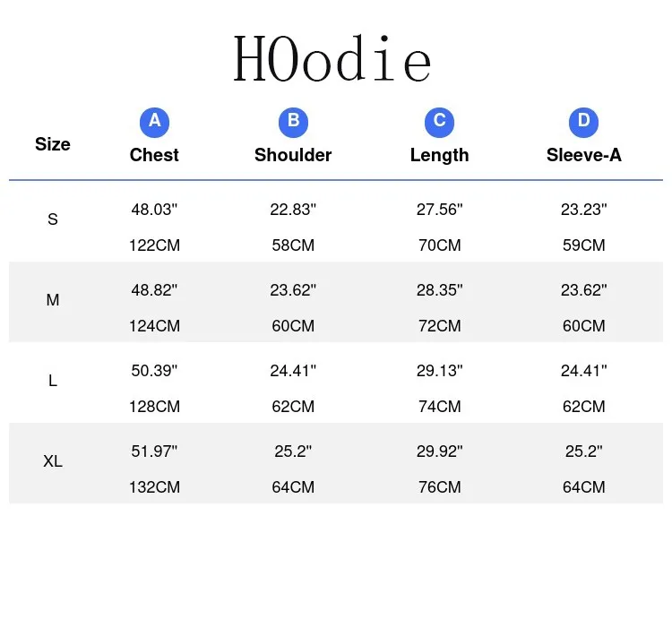Click the 124CM chest value for M
Screen dimensions: 672x619
point(155,326)
